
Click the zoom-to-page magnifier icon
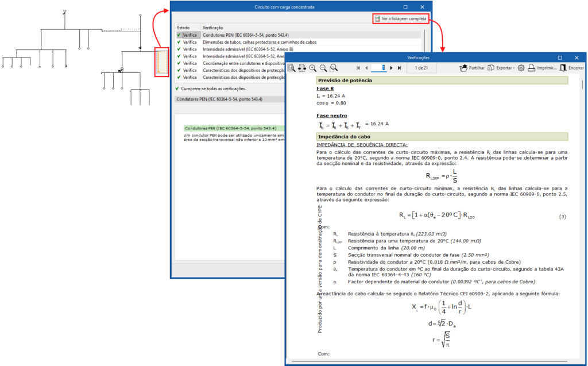(334, 68)
